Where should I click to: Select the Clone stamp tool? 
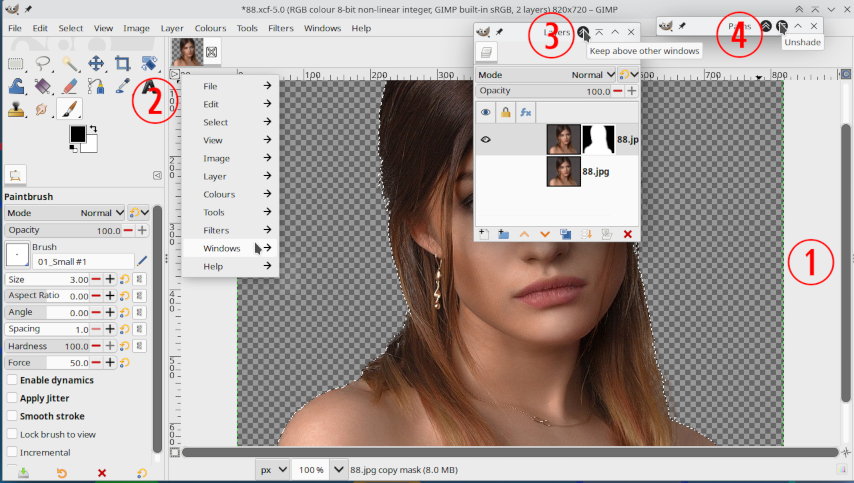pyautogui.click(x=16, y=110)
